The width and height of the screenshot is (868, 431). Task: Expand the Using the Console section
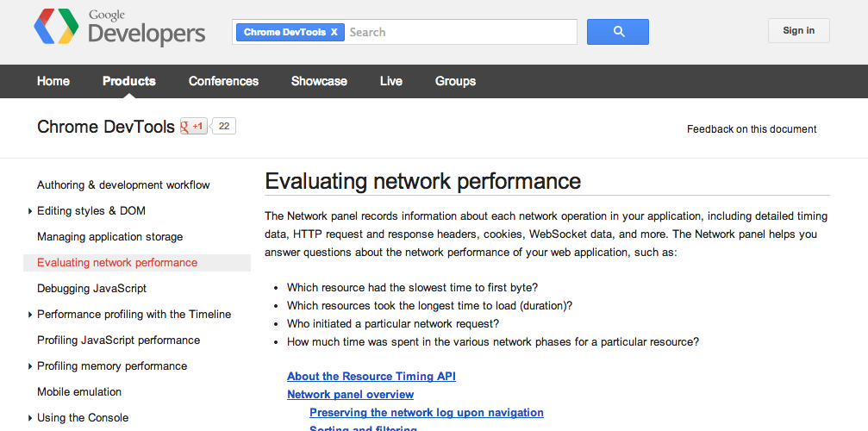[x=30, y=418]
